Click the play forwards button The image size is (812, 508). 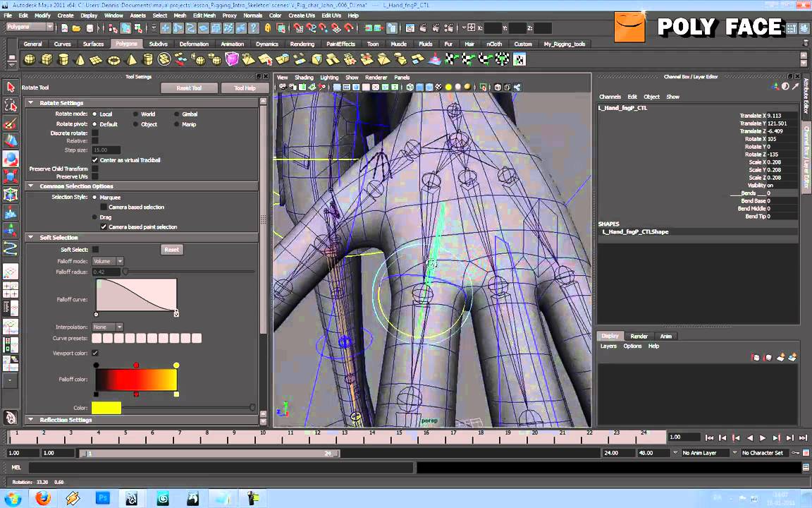pyautogui.click(x=763, y=437)
